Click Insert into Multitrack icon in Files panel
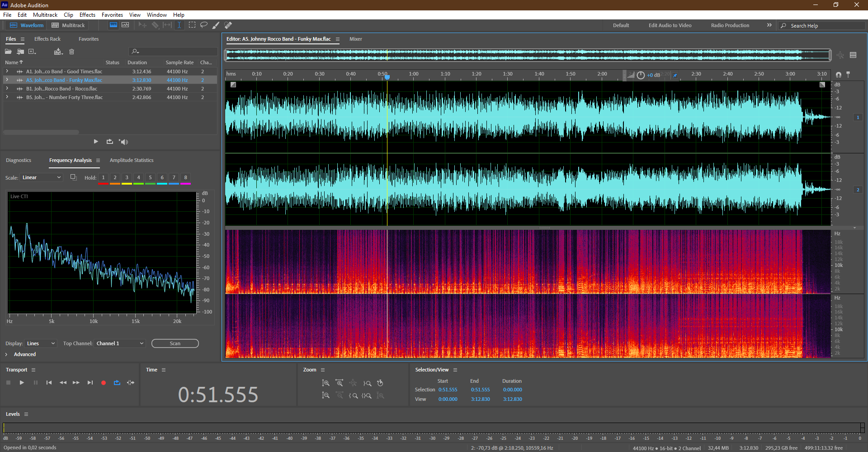Image resolution: width=868 pixels, height=452 pixels. [x=58, y=52]
